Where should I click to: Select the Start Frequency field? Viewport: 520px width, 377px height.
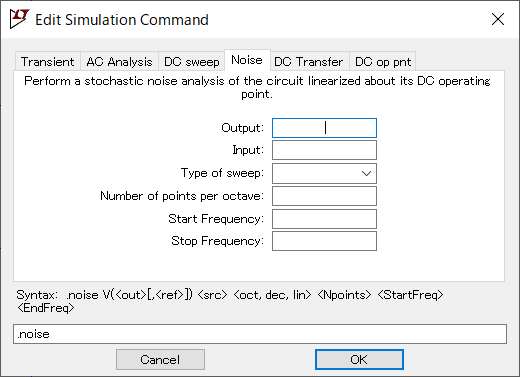point(324,219)
